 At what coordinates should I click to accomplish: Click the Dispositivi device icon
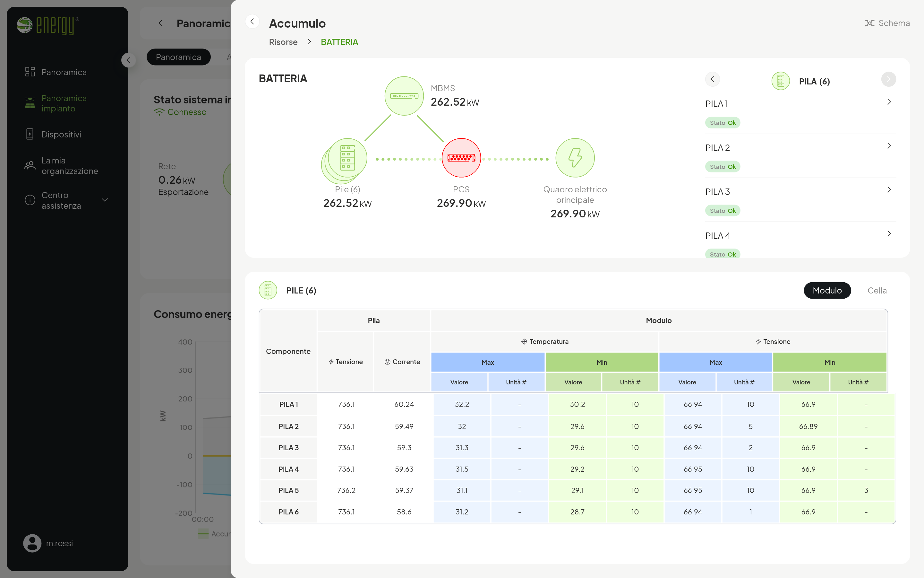click(x=30, y=134)
